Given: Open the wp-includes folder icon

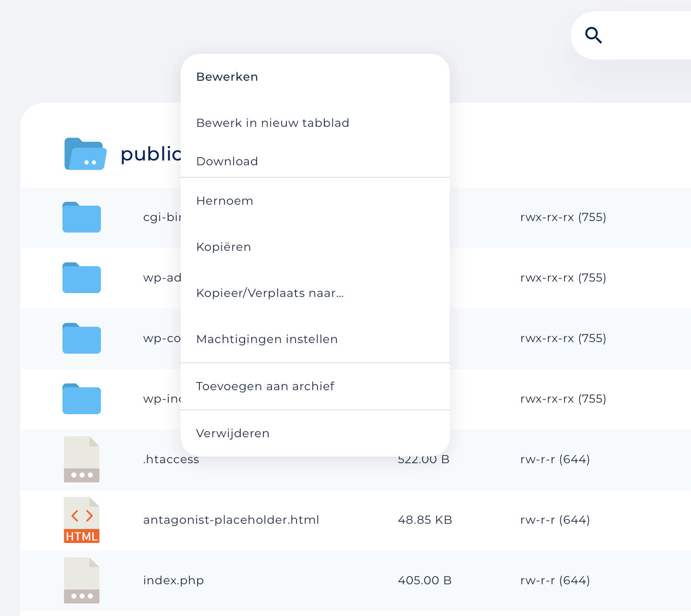Looking at the screenshot, I should click(81, 399).
